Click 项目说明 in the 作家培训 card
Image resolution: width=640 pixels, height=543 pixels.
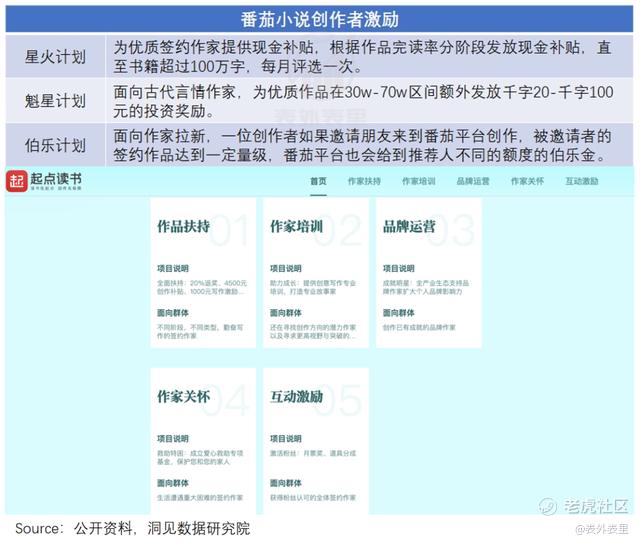(286, 268)
